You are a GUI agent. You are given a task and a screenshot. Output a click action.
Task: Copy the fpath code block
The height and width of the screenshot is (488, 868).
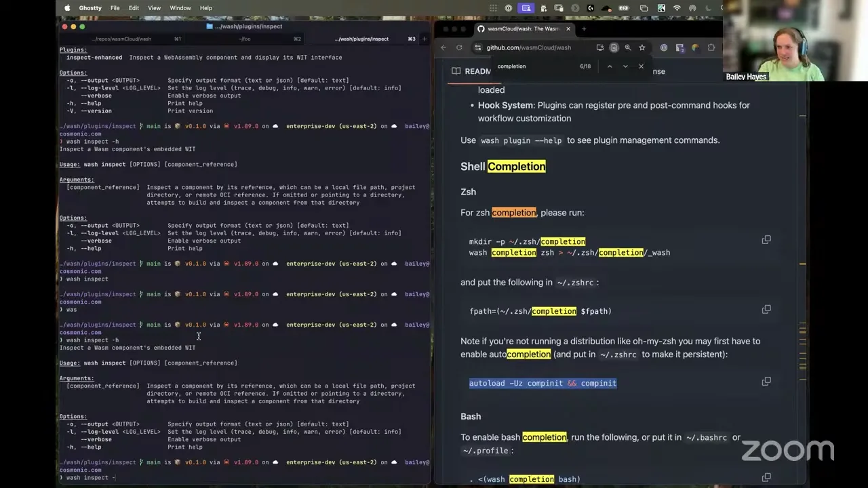tap(766, 309)
